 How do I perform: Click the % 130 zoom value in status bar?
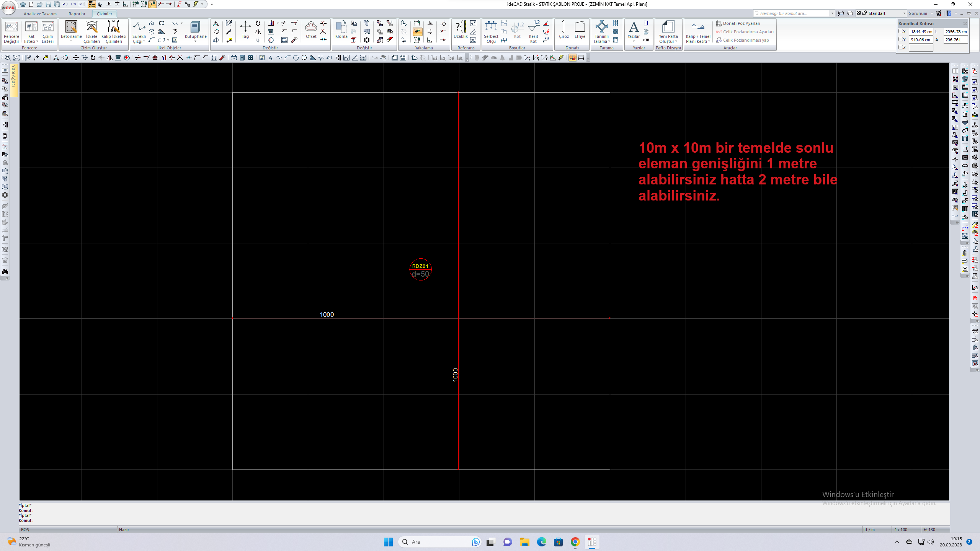click(929, 530)
